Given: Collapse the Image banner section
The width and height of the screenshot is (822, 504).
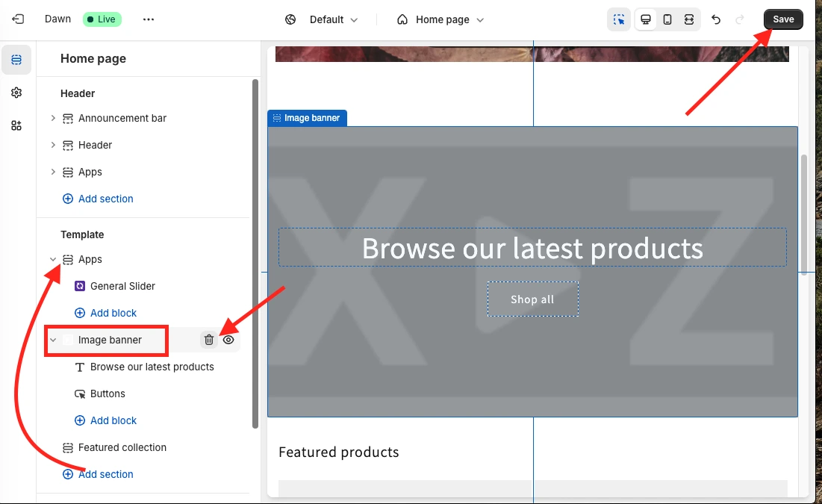Looking at the screenshot, I should [x=53, y=340].
